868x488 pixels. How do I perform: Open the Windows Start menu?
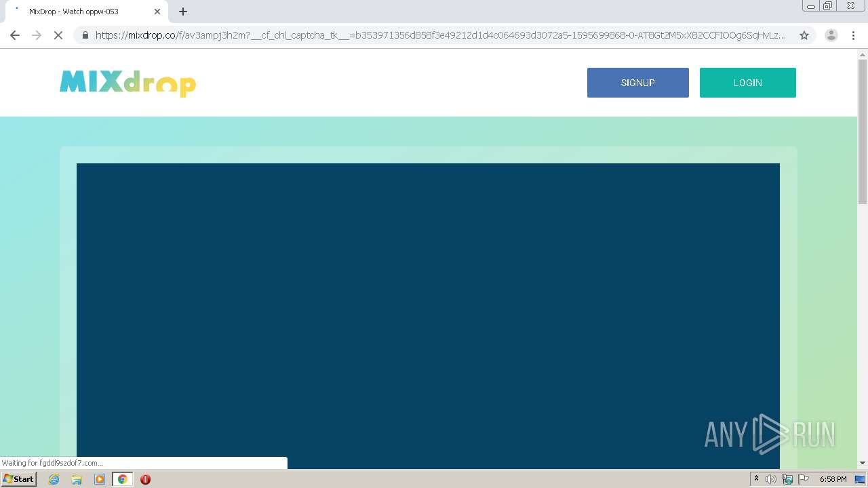pyautogui.click(x=19, y=479)
